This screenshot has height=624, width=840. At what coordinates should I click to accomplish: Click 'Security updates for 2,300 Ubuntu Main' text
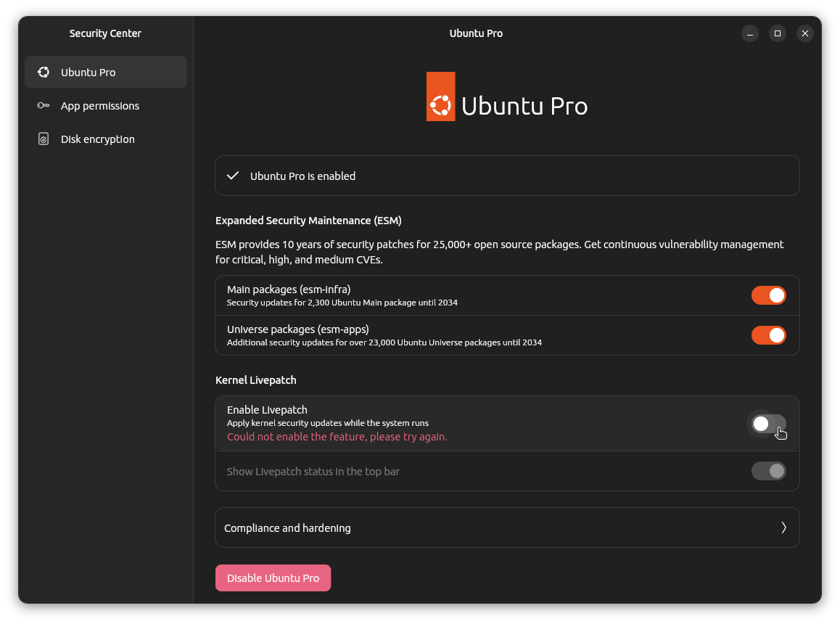(x=342, y=303)
